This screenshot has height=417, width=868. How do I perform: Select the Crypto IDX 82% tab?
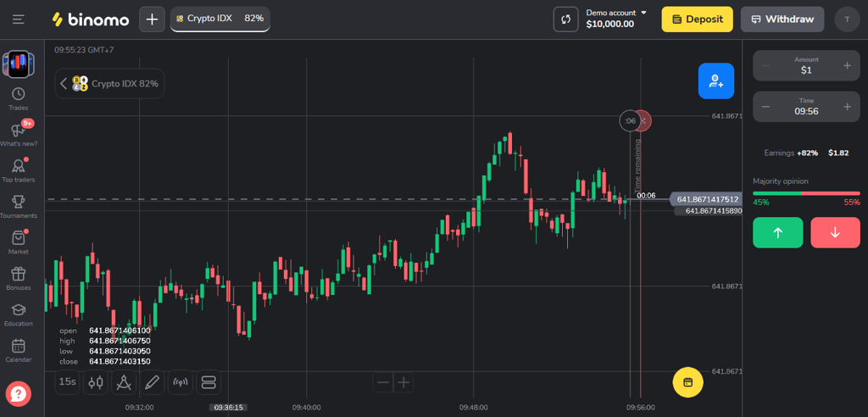(x=220, y=19)
